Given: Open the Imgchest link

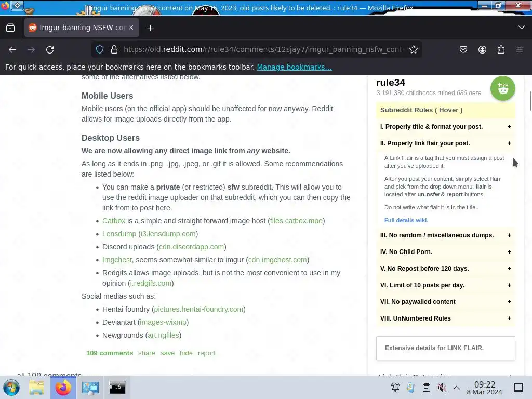Looking at the screenshot, I should pyautogui.click(x=117, y=260).
